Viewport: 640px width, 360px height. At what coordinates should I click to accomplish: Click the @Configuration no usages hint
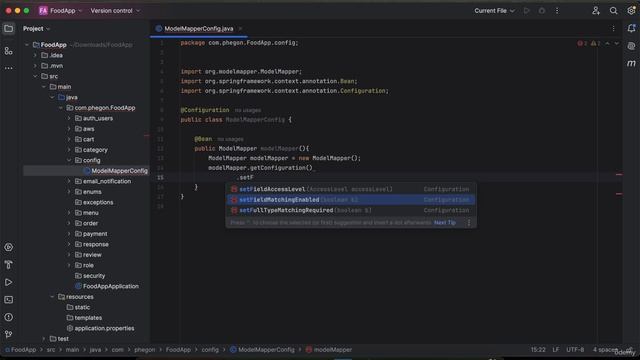tap(248, 110)
